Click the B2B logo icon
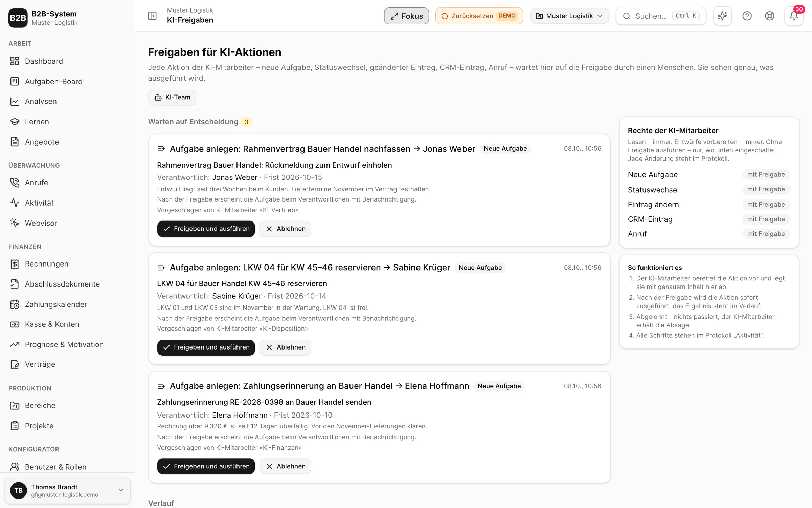This screenshot has width=812, height=508. [x=18, y=18]
